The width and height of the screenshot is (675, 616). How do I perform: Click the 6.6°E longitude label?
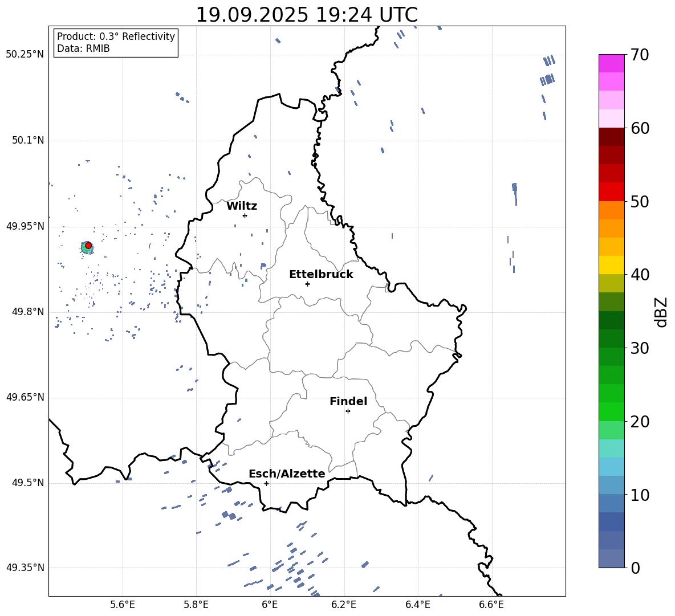[491, 605]
